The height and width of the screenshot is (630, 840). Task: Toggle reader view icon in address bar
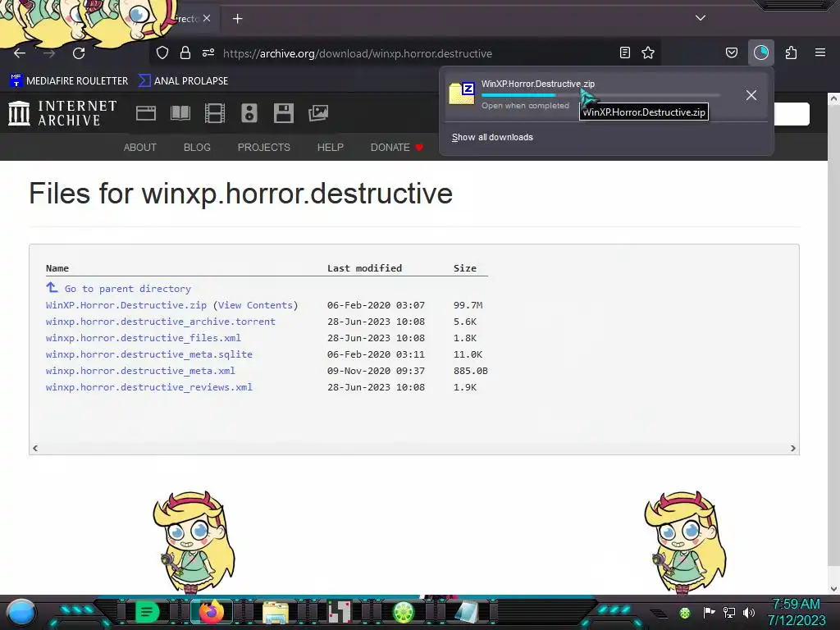[624, 52]
